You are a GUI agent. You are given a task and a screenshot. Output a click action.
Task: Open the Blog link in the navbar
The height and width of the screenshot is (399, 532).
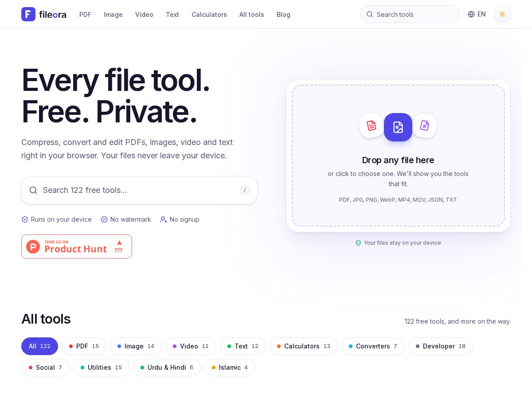[283, 15]
